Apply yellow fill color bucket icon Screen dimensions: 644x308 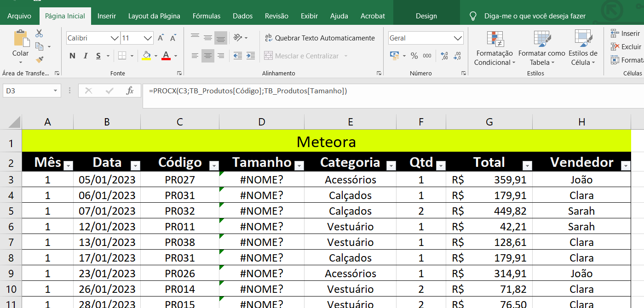click(146, 56)
